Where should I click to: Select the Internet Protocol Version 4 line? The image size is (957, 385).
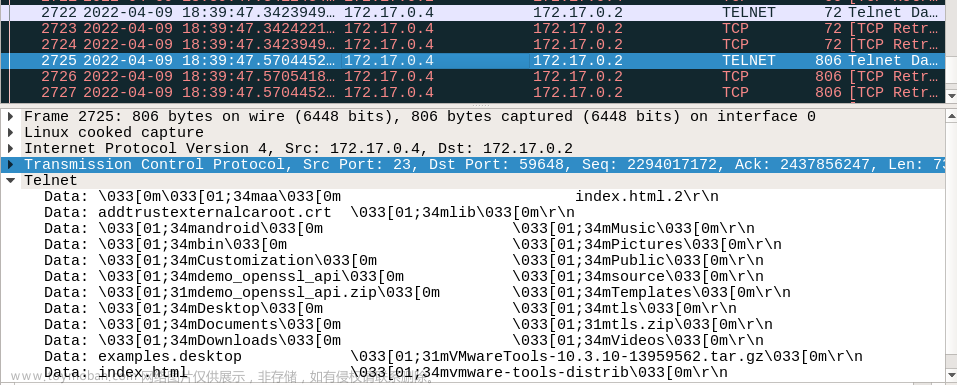coord(298,148)
